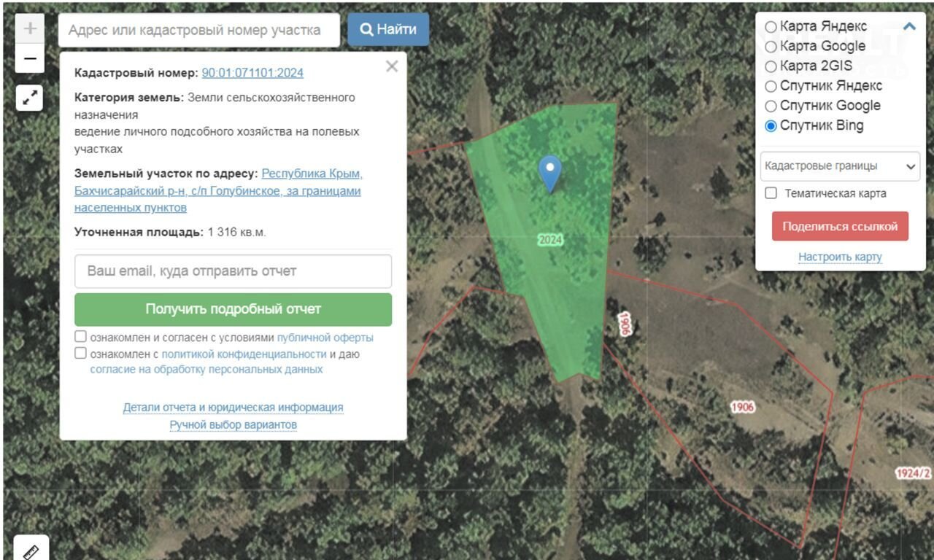Click the blue map location pin
This screenshot has height=560, width=934.
(x=550, y=174)
